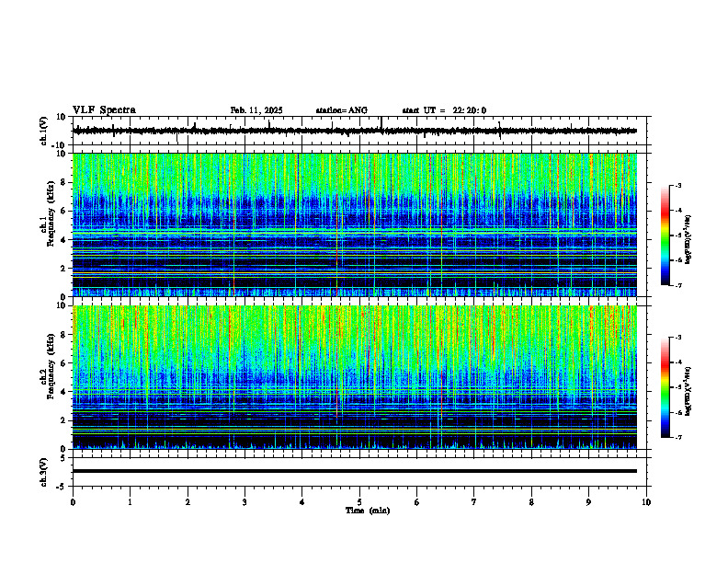Image resolution: width=728 pixels, height=563 pixels.
Task: Click the "8" kHz tick of ch.2 spectrogram
Action: point(64,335)
